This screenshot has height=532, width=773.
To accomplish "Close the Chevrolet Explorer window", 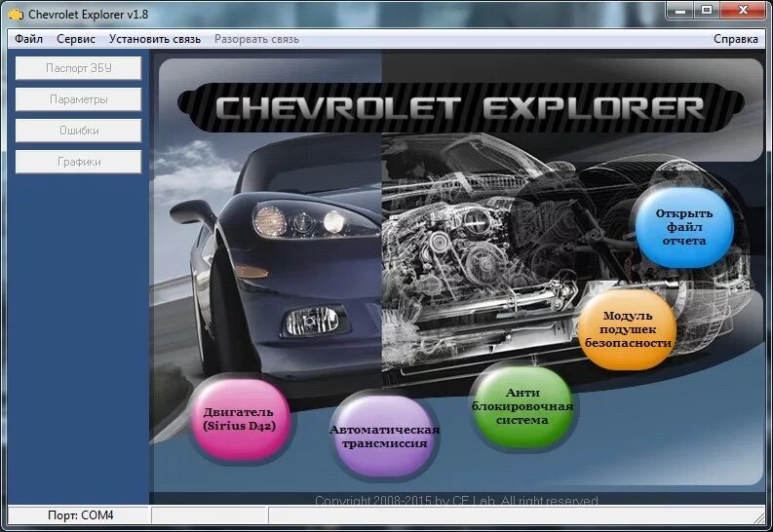I will pyautogui.click(x=743, y=10).
